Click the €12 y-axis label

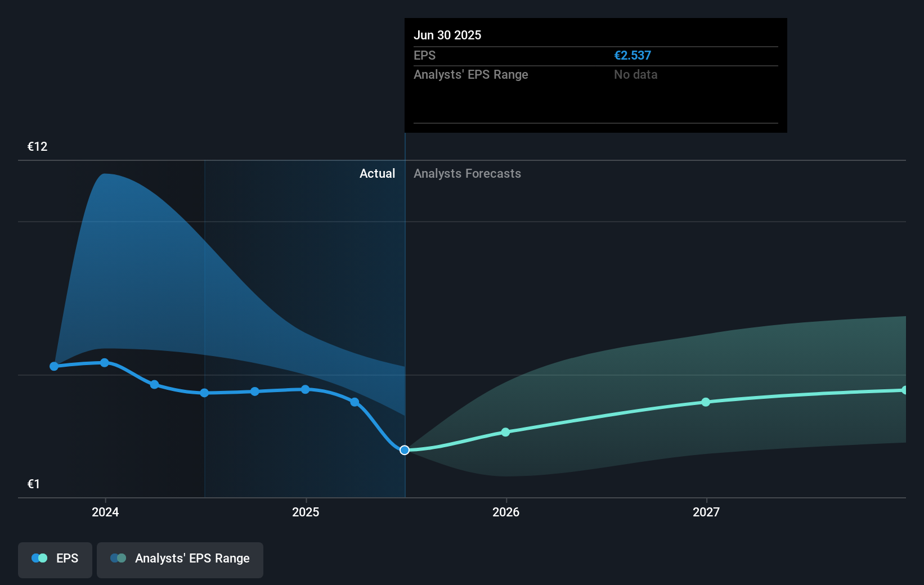pos(38,147)
